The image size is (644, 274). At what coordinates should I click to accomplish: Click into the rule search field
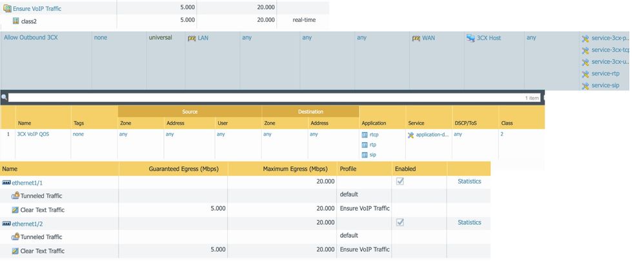tap(258, 98)
